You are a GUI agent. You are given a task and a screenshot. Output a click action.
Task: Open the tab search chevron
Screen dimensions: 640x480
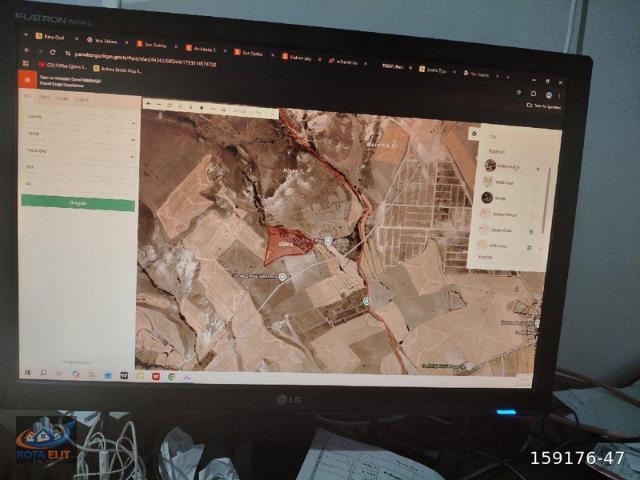pos(25,35)
